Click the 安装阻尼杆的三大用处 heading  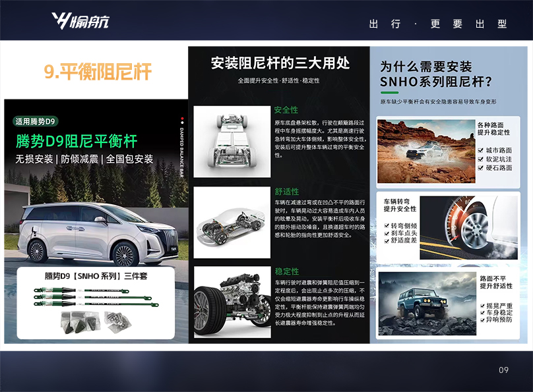[x=280, y=63]
